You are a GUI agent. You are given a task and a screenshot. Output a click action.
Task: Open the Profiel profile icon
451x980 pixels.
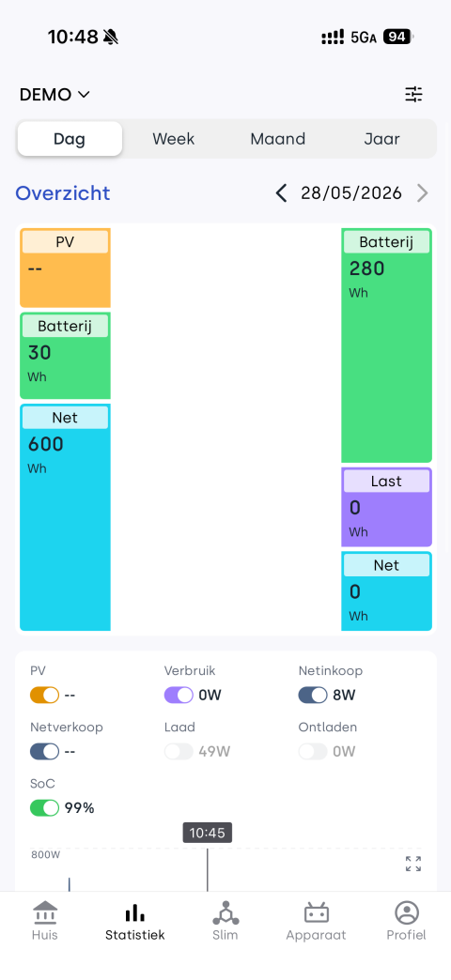pyautogui.click(x=407, y=912)
